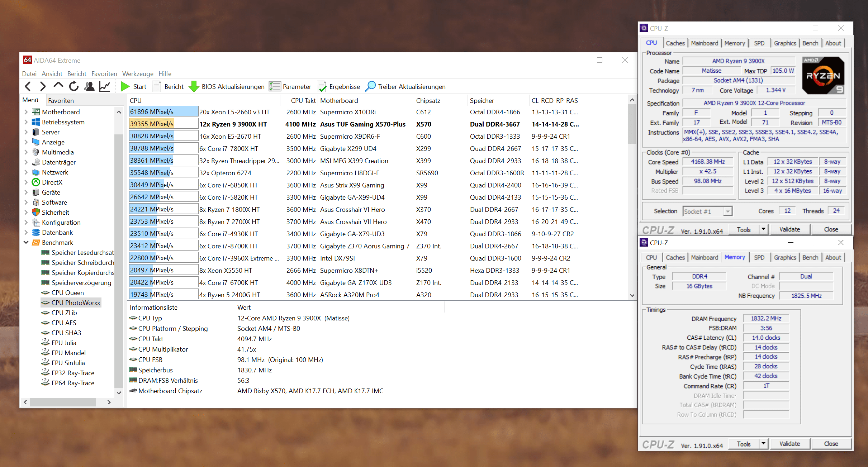Viewport: 868px width, 467px height.
Task: Click the refresh icon in AIDA64 toolbar
Action: coord(74,86)
